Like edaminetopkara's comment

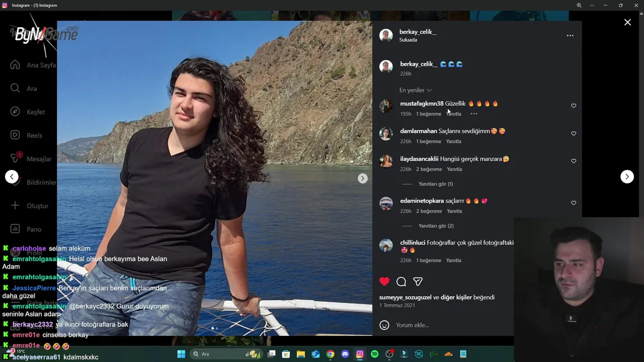click(574, 203)
